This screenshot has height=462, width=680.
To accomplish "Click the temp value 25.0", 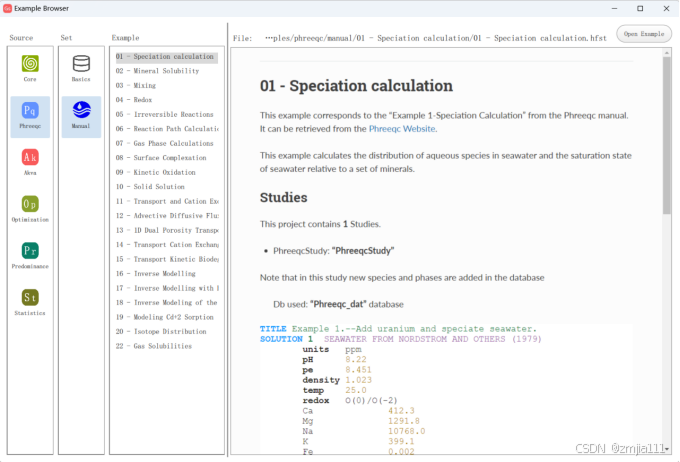I will point(356,390).
